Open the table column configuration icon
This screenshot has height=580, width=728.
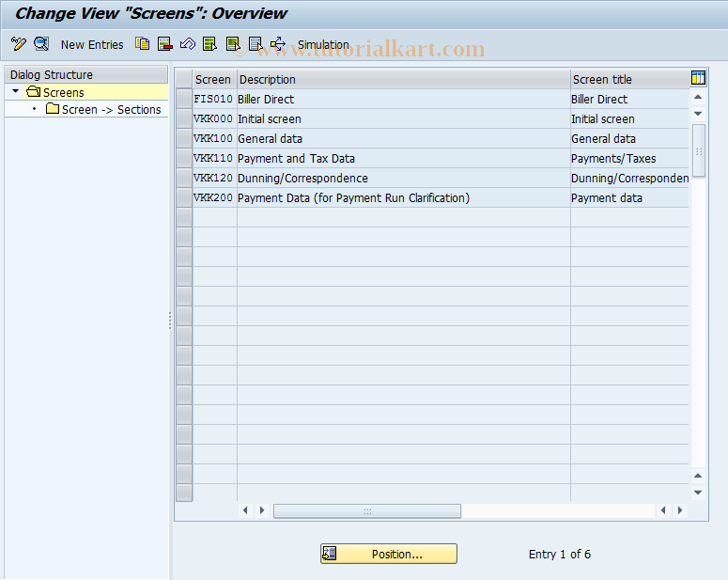click(698, 78)
